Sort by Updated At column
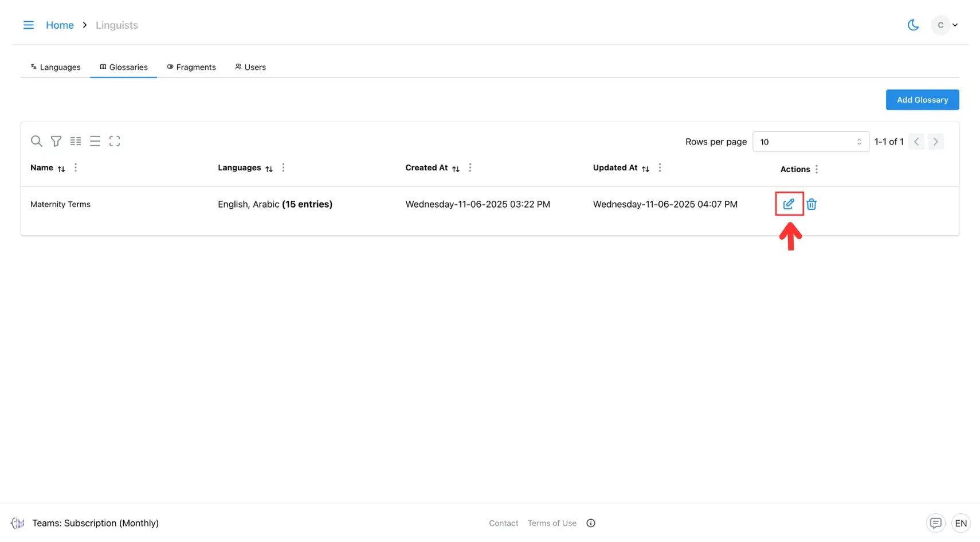The image size is (980, 542). (645, 169)
